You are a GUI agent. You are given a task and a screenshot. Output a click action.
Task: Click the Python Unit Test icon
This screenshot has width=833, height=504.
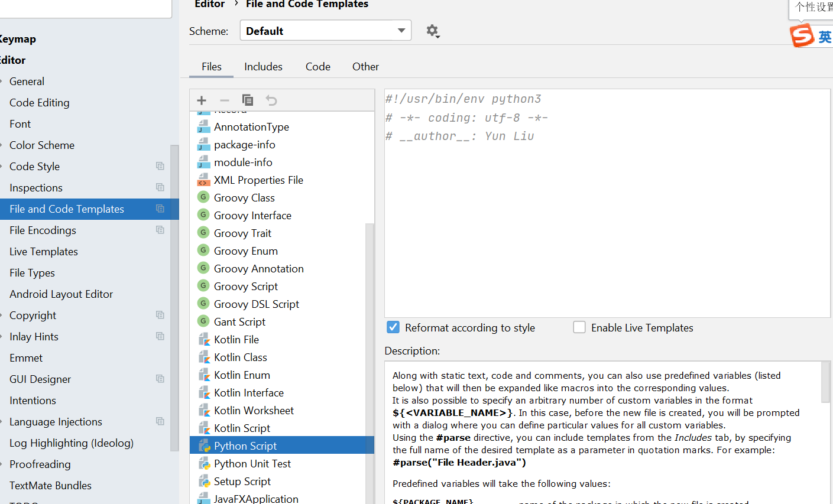(204, 464)
